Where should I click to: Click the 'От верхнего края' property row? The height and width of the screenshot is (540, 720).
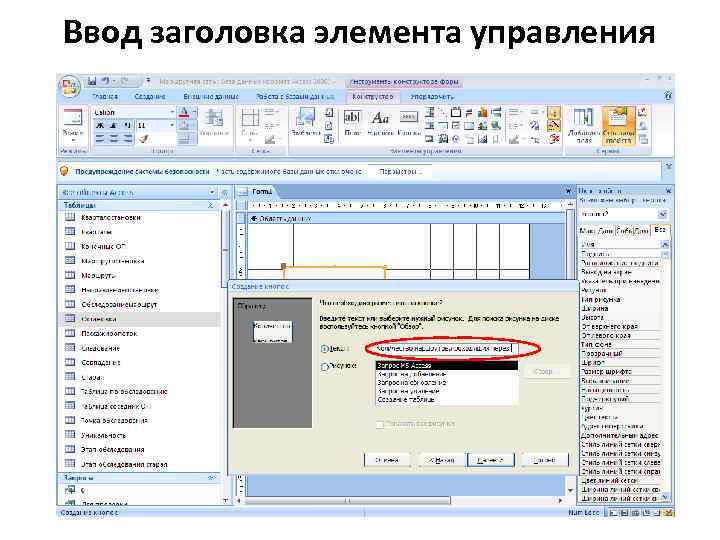(620, 326)
